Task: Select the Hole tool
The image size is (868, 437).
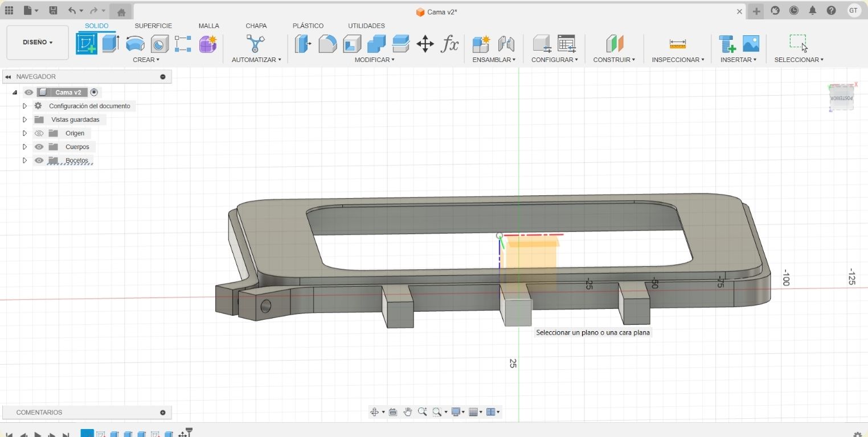Action: click(x=159, y=44)
